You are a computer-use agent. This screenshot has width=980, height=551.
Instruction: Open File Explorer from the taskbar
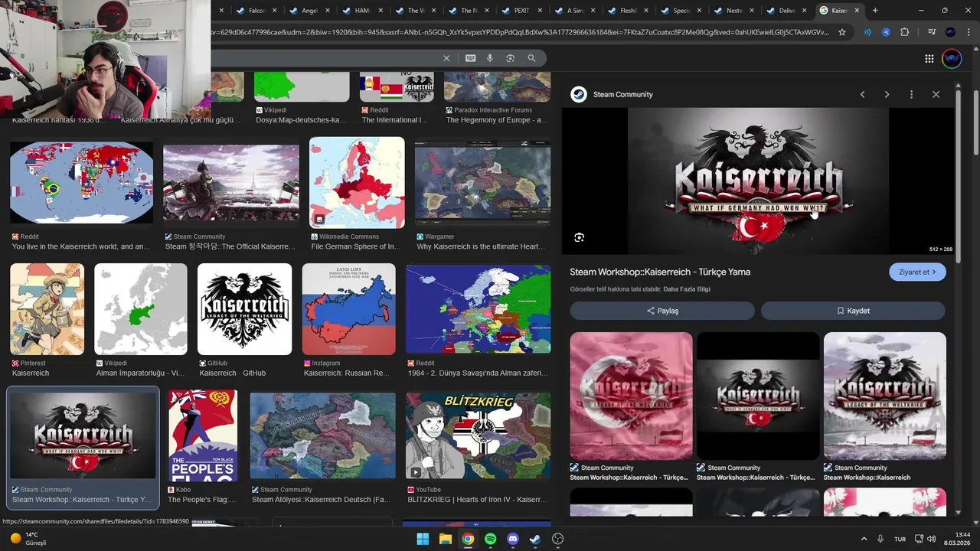coord(445,539)
